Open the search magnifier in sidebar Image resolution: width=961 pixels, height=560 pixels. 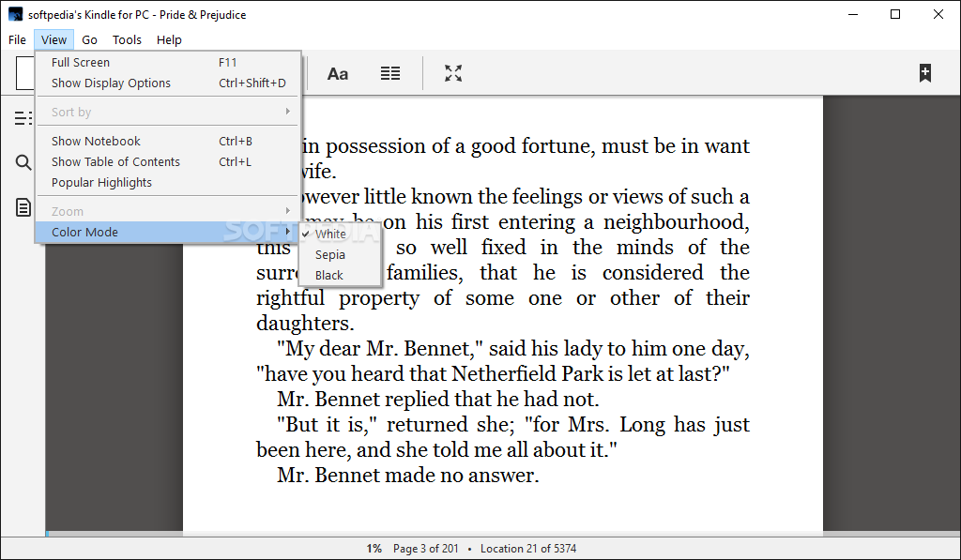(x=23, y=162)
